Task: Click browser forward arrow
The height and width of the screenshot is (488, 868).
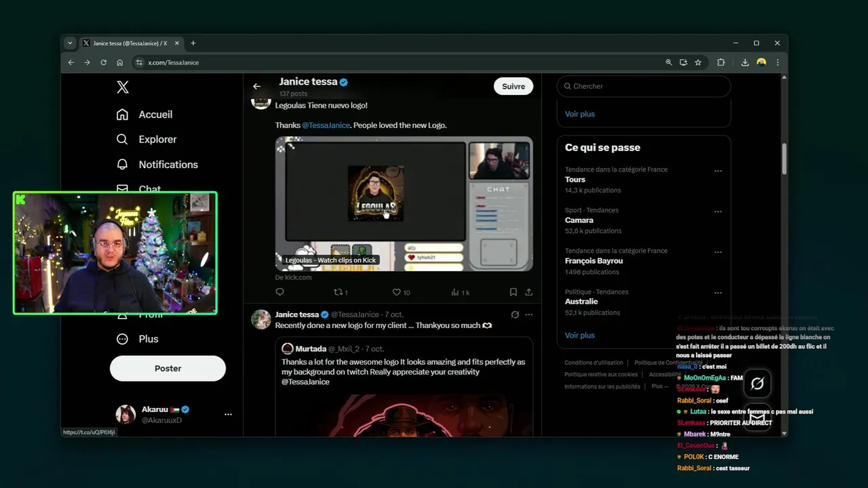Action: tap(87, 62)
